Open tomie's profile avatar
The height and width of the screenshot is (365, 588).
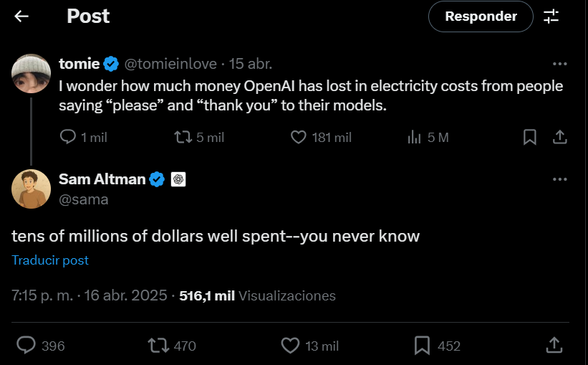pyautogui.click(x=32, y=73)
